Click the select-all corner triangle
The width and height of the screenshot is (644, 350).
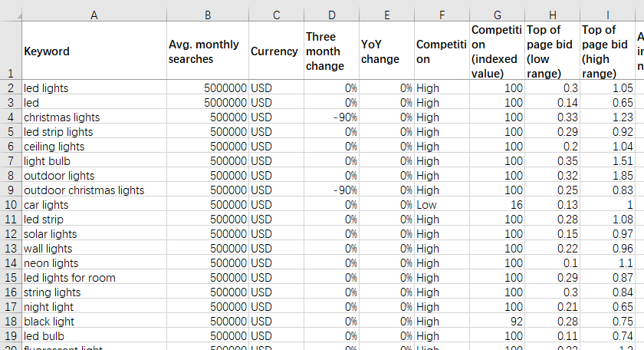[10, 15]
